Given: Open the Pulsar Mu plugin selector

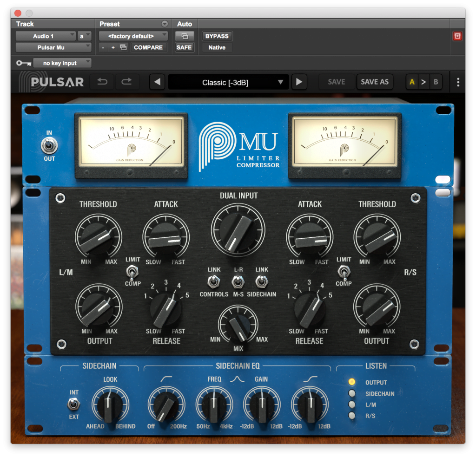Looking at the screenshot, I should tap(53, 47).
